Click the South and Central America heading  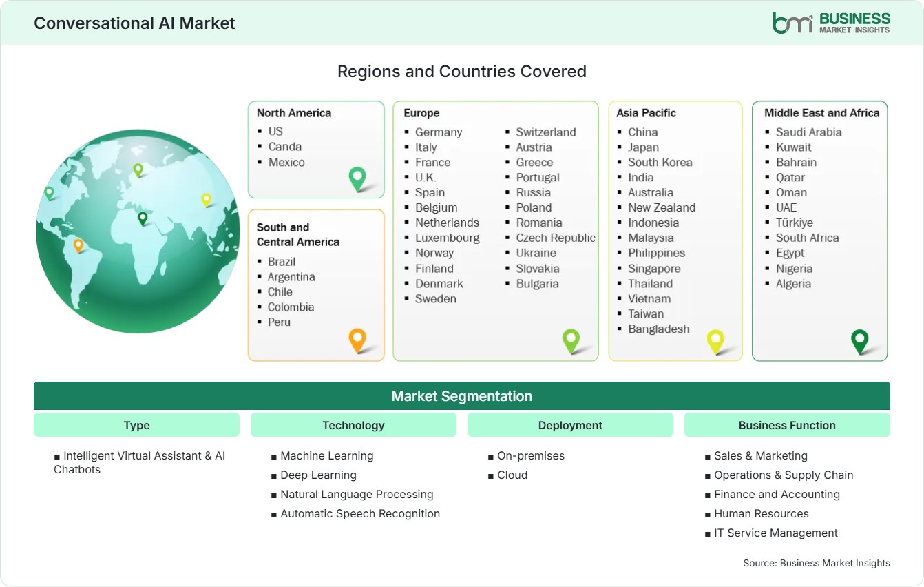click(298, 234)
